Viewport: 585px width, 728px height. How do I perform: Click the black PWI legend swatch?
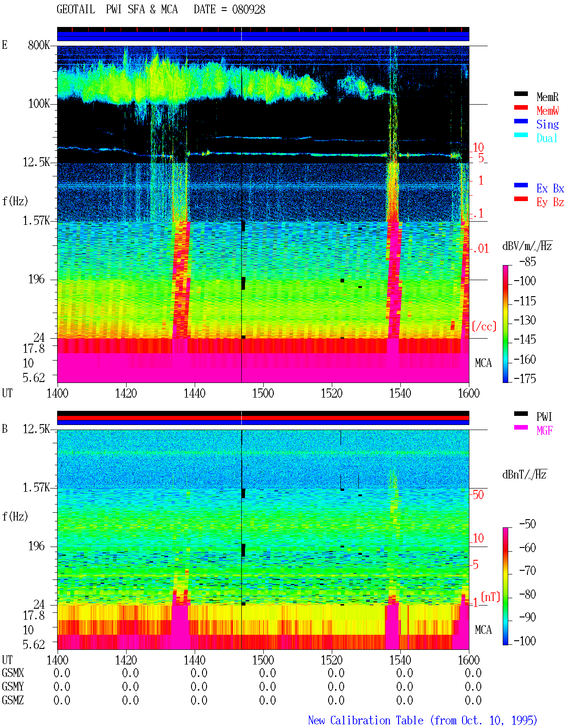point(521,414)
